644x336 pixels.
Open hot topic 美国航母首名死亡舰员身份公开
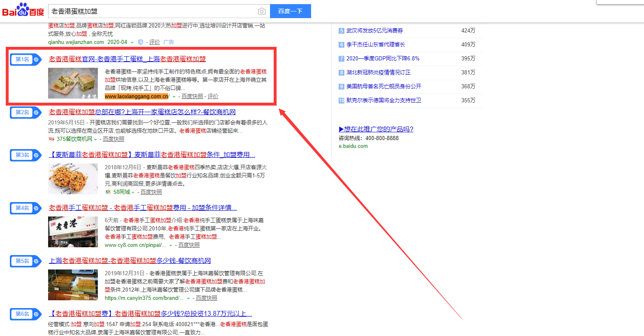click(384, 86)
